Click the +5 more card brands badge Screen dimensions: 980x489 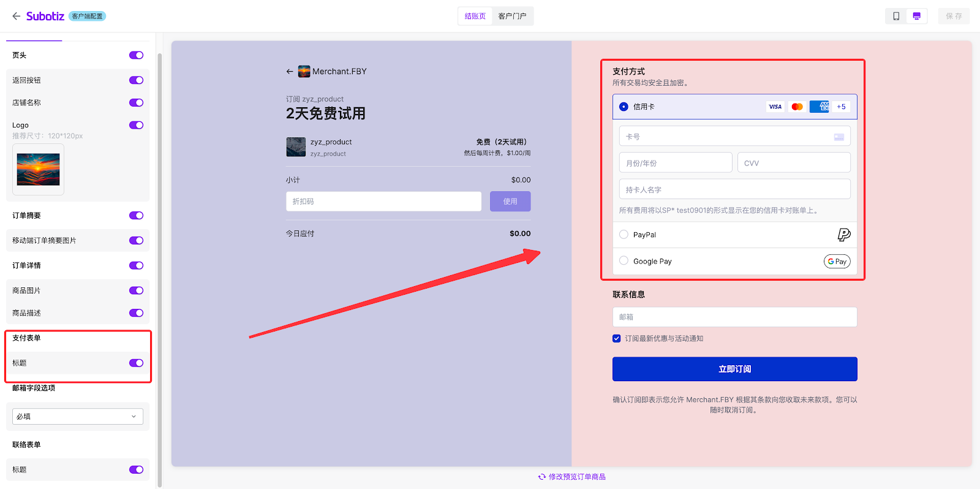(x=841, y=107)
